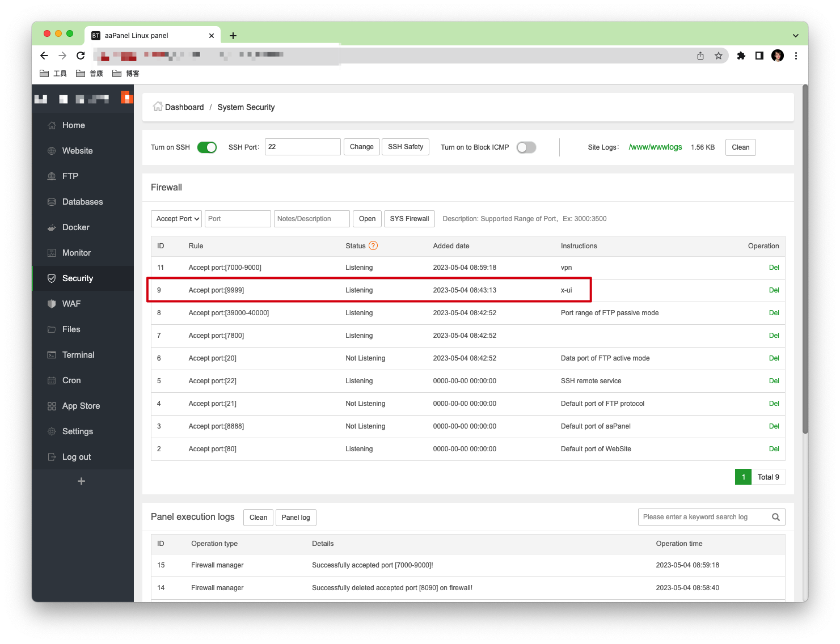Delete the port 9999 x-ui rule
This screenshot has height=644, width=840.
pos(774,290)
